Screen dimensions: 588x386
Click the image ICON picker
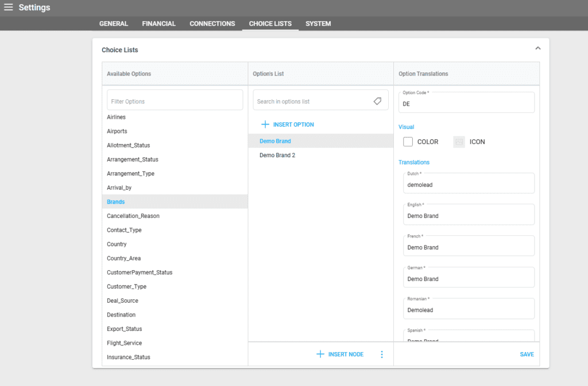(459, 142)
